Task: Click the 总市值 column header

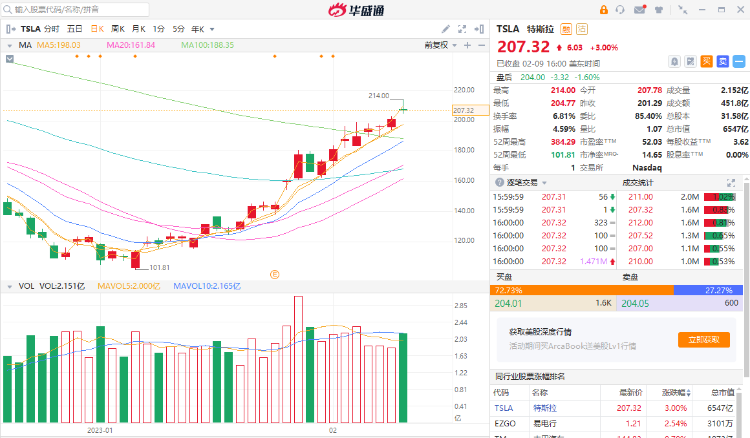Action: coord(723,393)
